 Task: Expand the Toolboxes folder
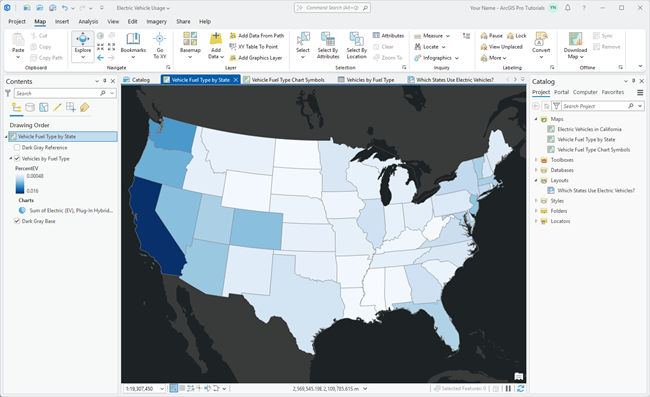(x=536, y=160)
